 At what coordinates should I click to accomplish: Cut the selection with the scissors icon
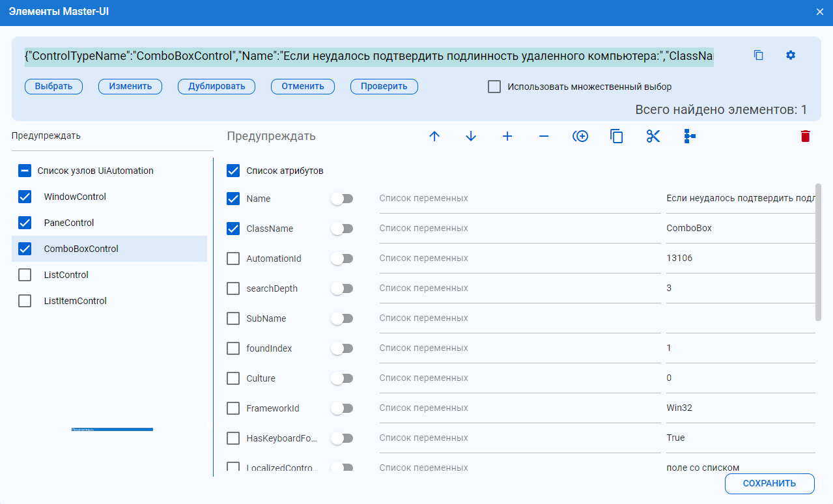point(653,136)
